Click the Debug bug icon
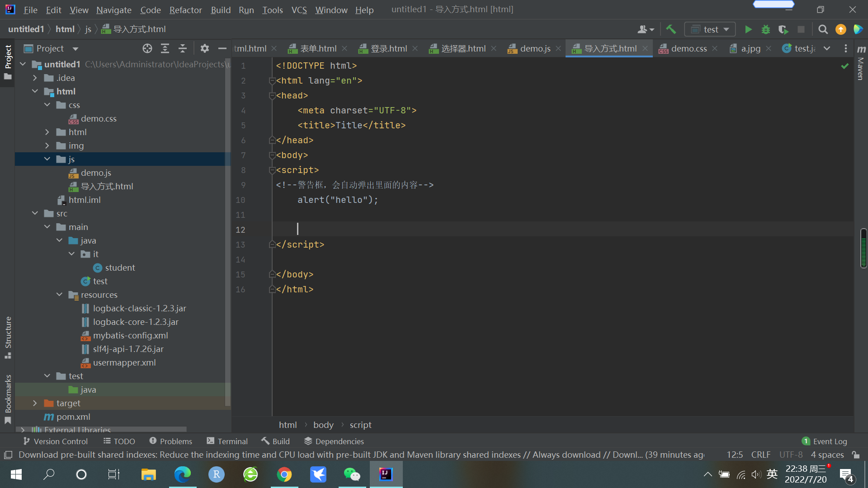 click(766, 29)
